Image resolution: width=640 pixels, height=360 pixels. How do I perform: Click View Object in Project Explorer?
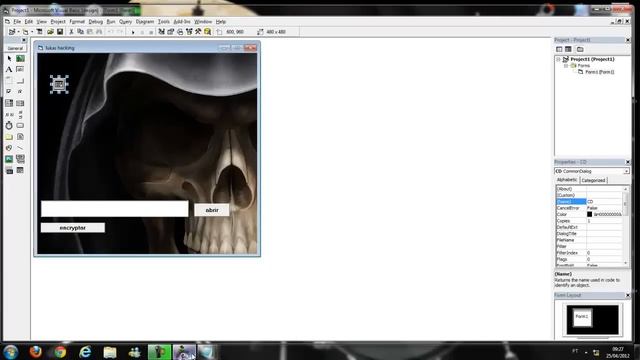[x=568, y=49]
